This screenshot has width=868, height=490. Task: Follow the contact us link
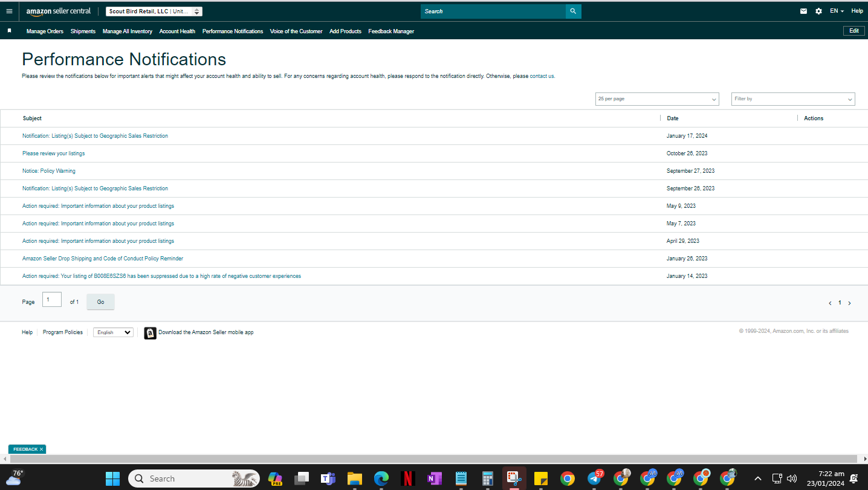542,76
